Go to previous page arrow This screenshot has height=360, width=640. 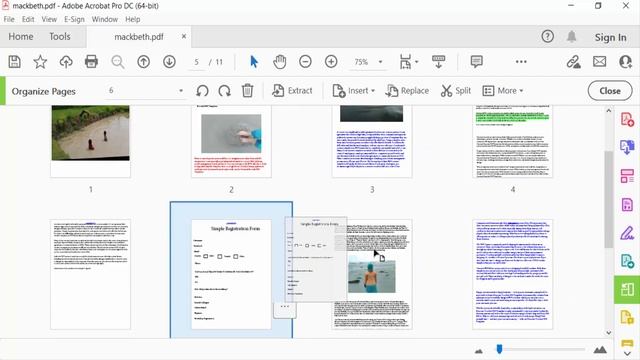point(143,62)
